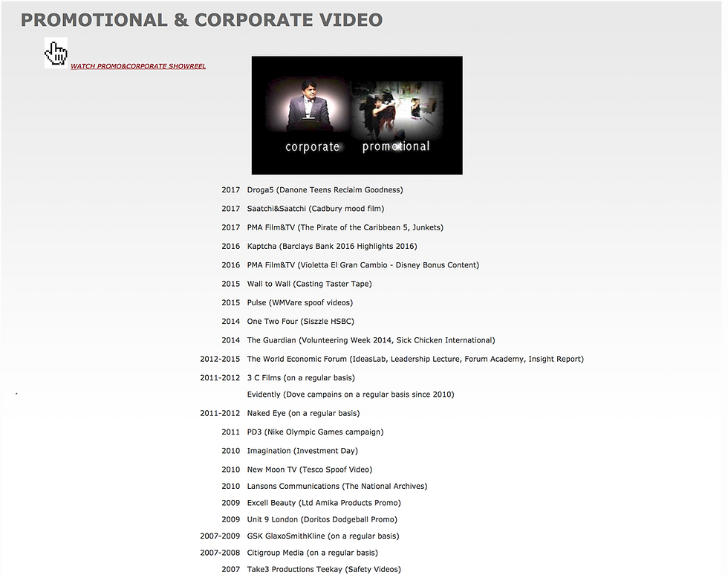Open the Watch Promo&Corporate Showreel link
The height and width of the screenshot is (575, 728).
click(x=138, y=66)
